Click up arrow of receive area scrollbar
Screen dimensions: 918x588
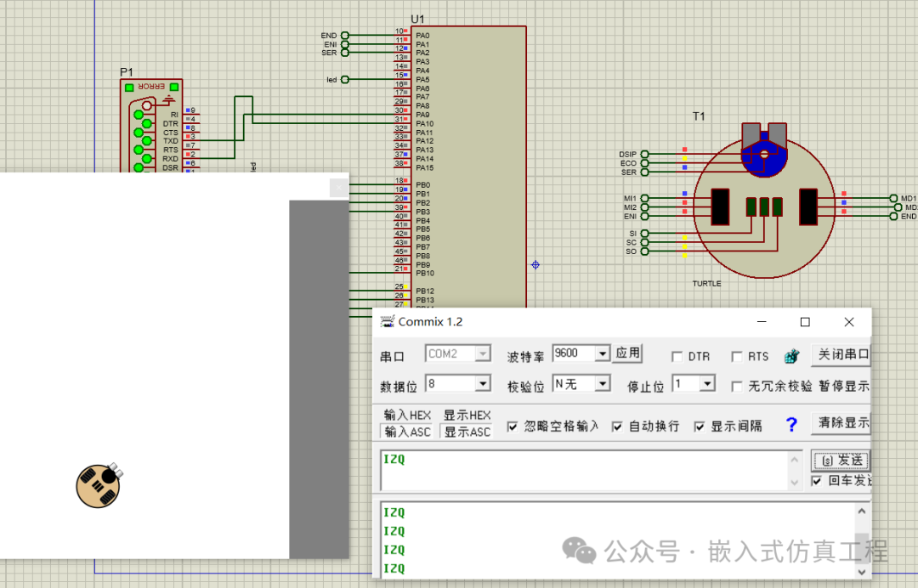click(862, 511)
